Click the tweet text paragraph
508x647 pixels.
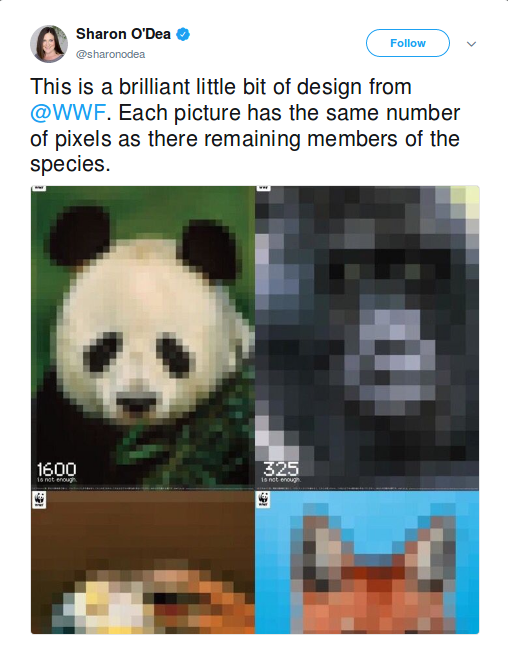tap(245, 125)
